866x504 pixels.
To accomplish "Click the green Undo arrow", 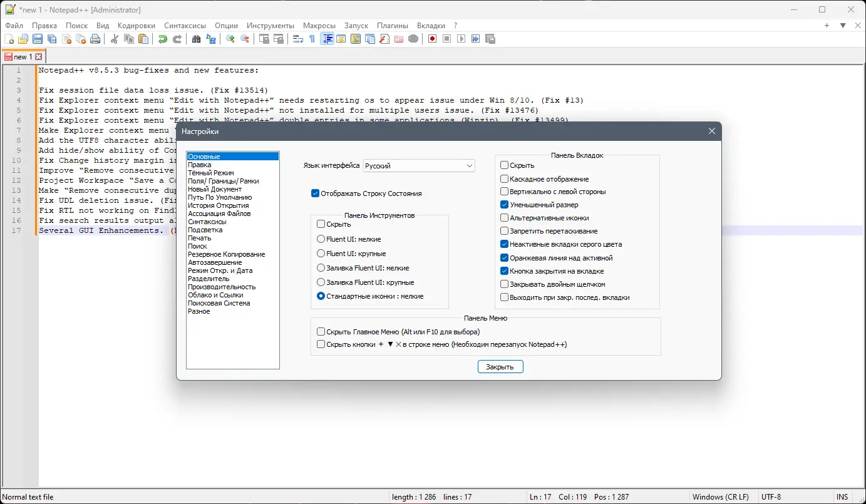I will 163,39.
